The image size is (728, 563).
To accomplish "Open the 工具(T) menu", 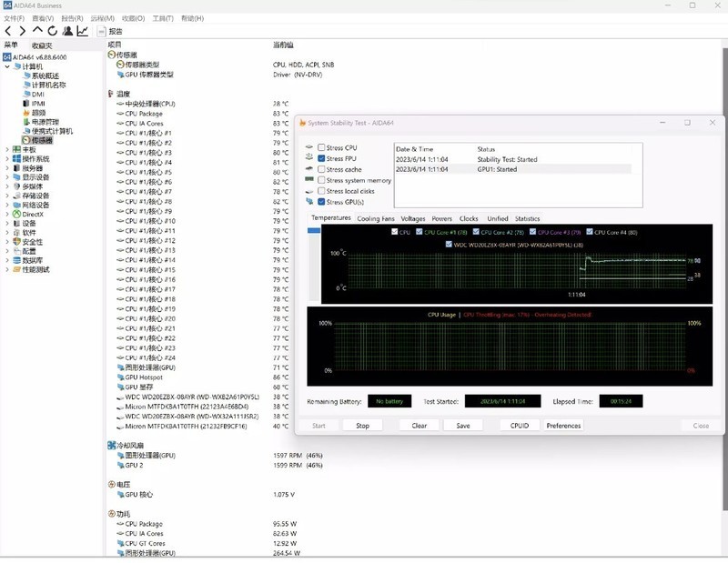I will (163, 18).
